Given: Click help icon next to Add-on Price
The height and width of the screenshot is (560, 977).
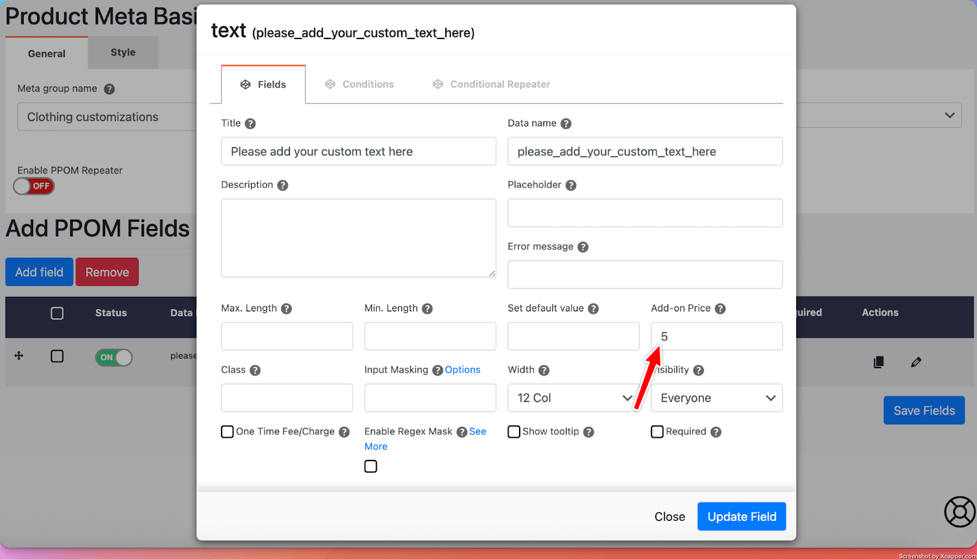Looking at the screenshot, I should [x=720, y=309].
